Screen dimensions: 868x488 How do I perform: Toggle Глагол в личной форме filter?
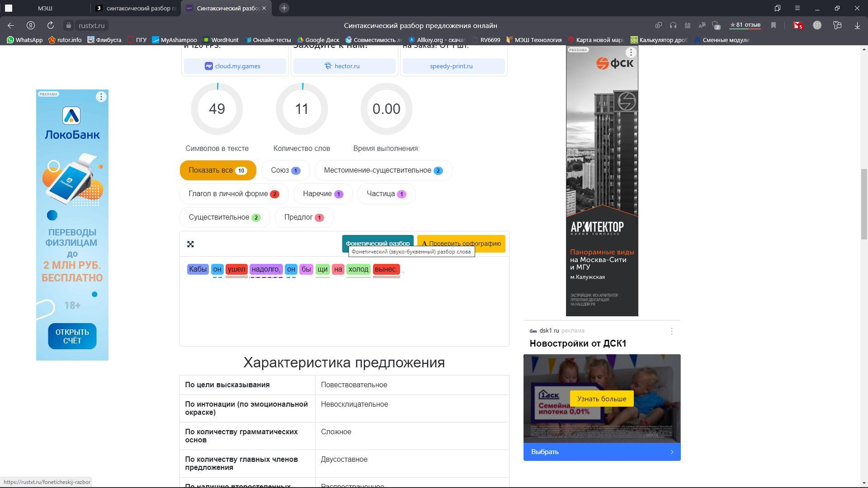233,194
